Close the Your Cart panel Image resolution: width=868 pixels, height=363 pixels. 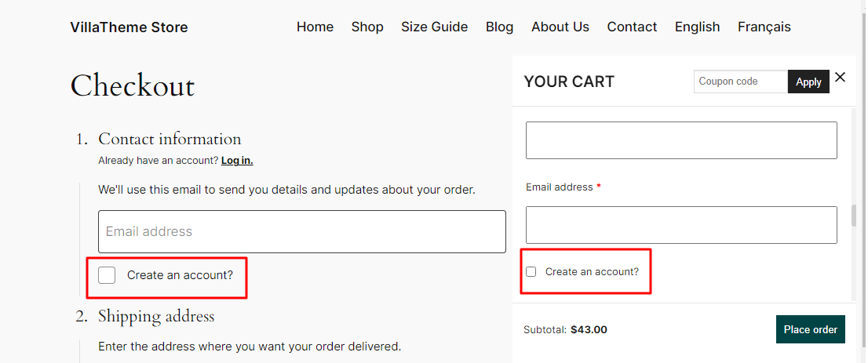[x=840, y=78]
